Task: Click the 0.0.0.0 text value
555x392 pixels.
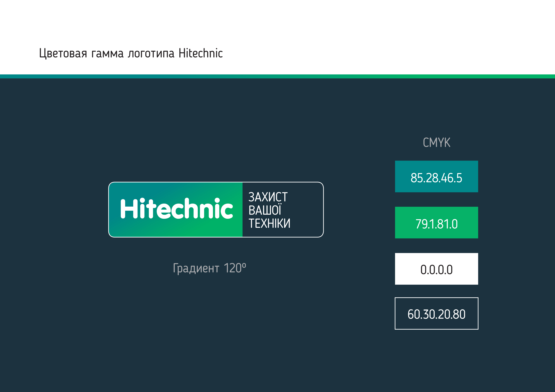Action: (437, 269)
